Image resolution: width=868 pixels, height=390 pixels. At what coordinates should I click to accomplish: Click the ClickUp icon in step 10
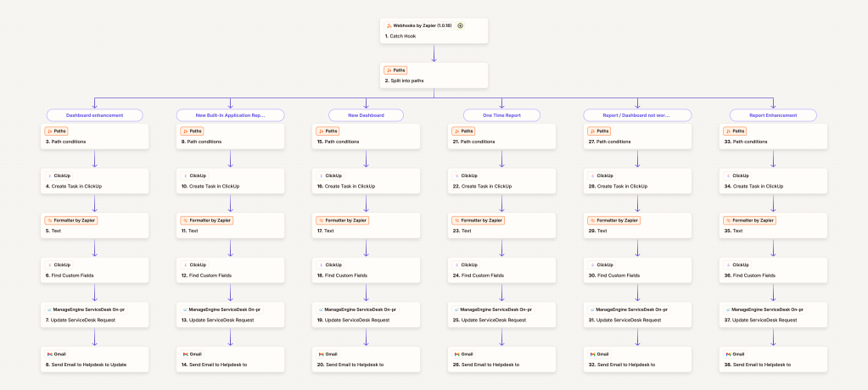pos(184,175)
